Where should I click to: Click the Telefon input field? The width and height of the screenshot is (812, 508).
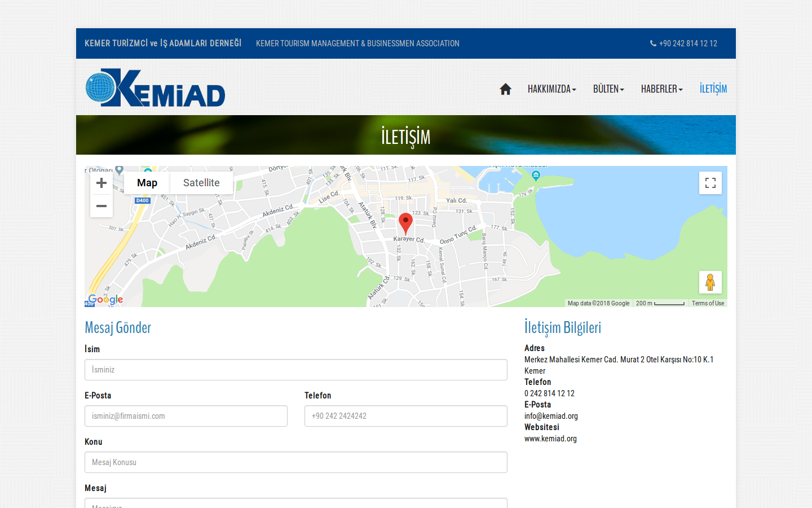[x=406, y=416]
